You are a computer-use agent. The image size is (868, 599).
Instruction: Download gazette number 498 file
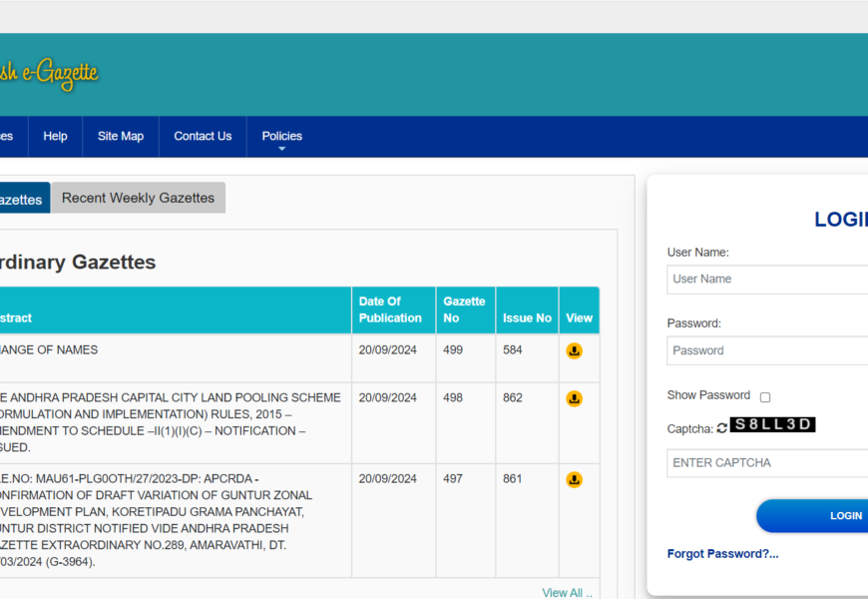click(574, 398)
